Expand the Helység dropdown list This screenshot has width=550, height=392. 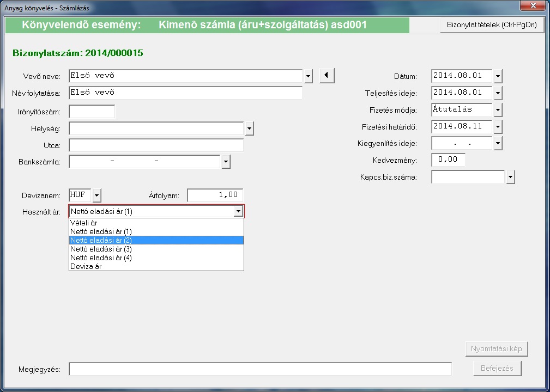pyautogui.click(x=250, y=128)
